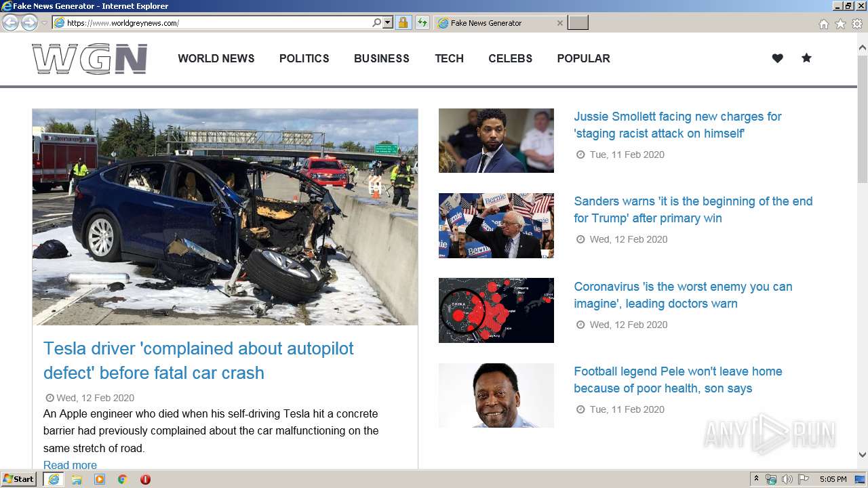Click the star icon in site header
The height and width of the screenshot is (488, 868).
806,58
